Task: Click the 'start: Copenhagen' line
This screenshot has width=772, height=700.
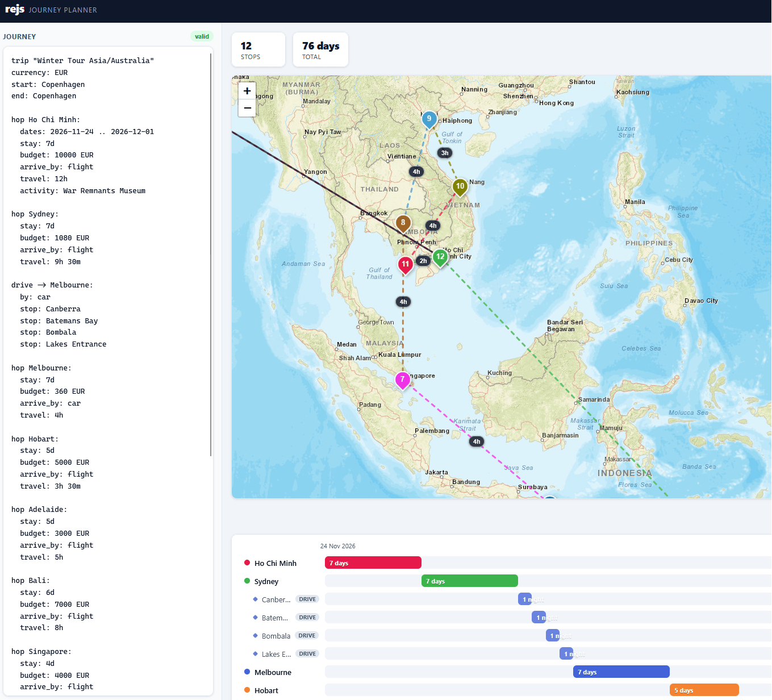Action: (x=48, y=85)
